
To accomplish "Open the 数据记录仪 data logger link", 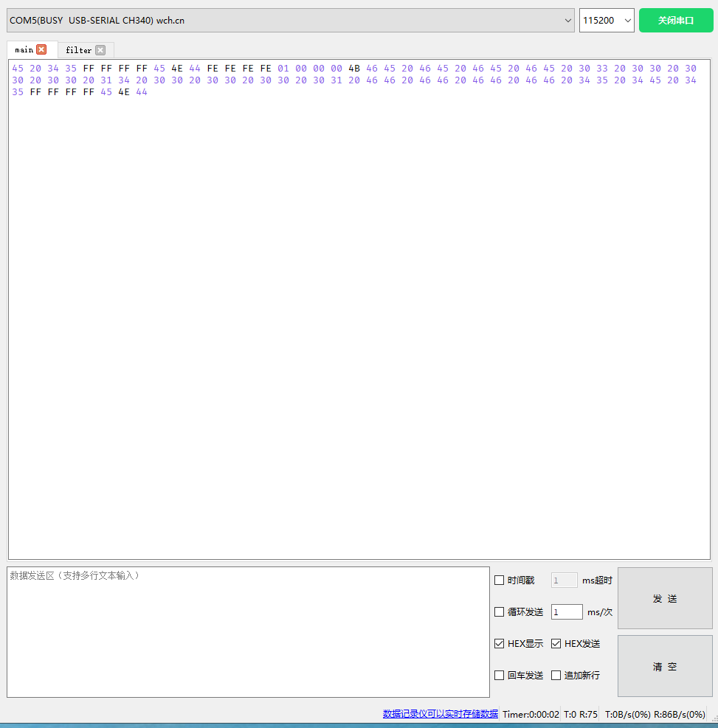I will coord(439,714).
